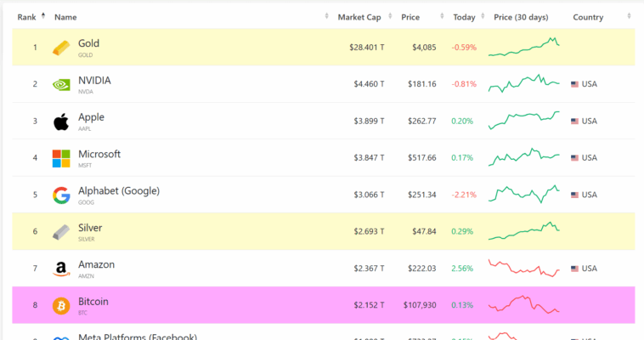Click Apple's price $262.77

click(x=421, y=121)
